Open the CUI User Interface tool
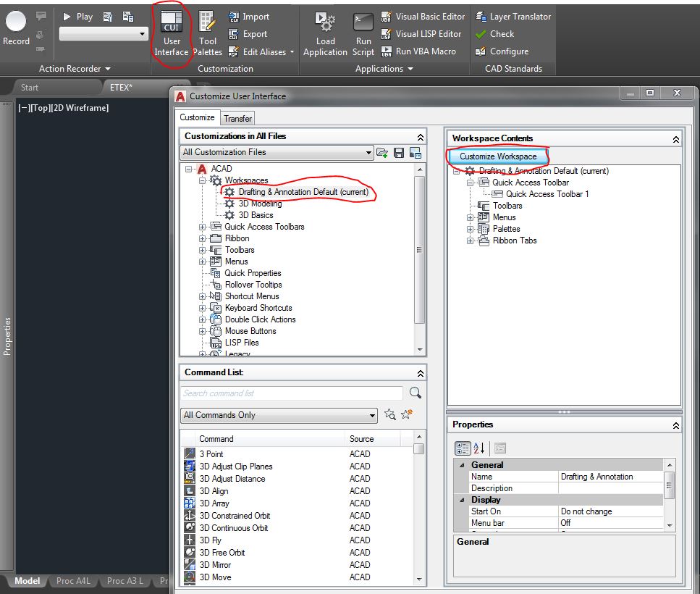The image size is (700, 594). pos(172,34)
